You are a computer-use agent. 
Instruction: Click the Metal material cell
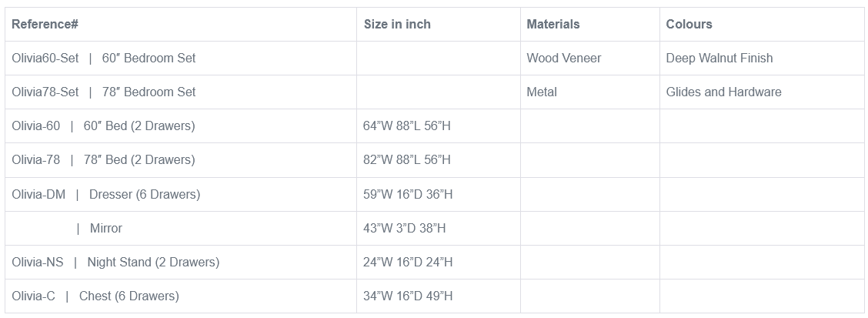point(542,92)
